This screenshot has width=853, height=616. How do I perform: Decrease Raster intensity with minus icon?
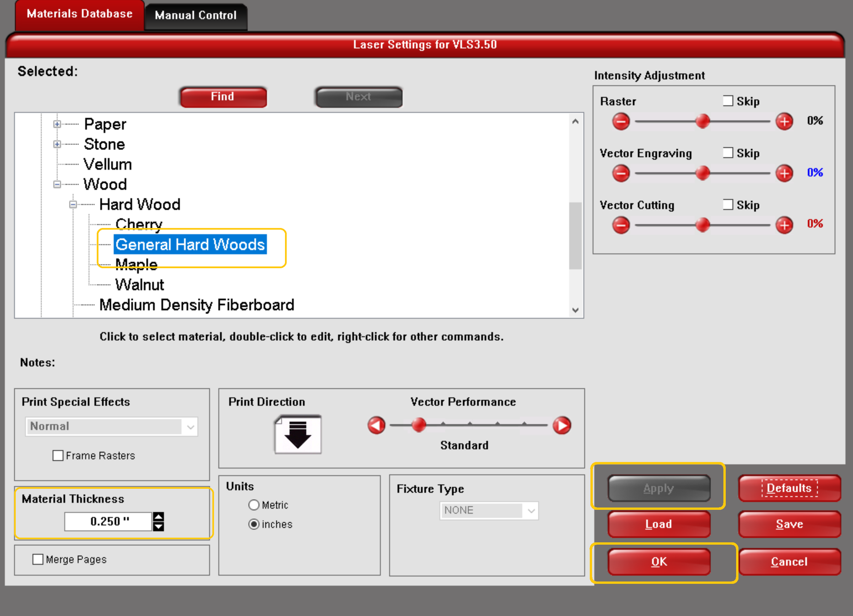[621, 121]
